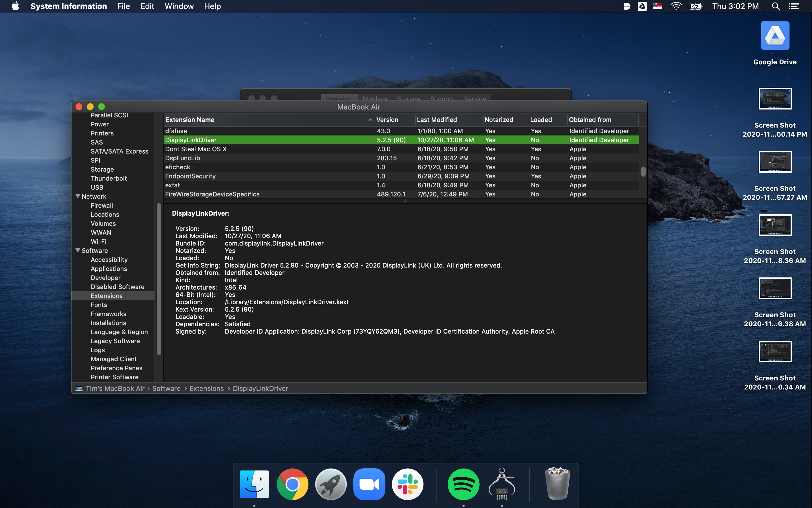Select Dont Steal Mac OS X row
The image size is (812, 508).
401,149
